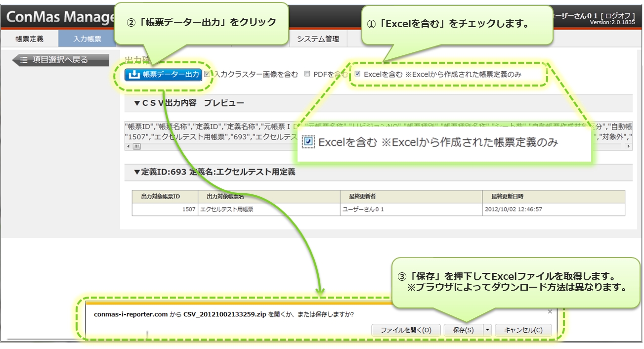Viewport: 644px width, 349px height.
Task: Click the ログオフ link
Action: (617, 15)
